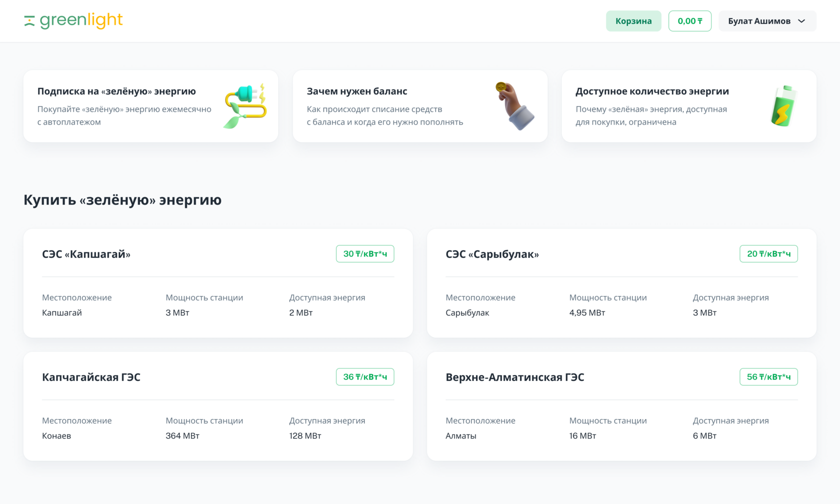Select the Капчагайская ГЭС station title
Image resolution: width=840 pixels, height=504 pixels.
click(91, 377)
